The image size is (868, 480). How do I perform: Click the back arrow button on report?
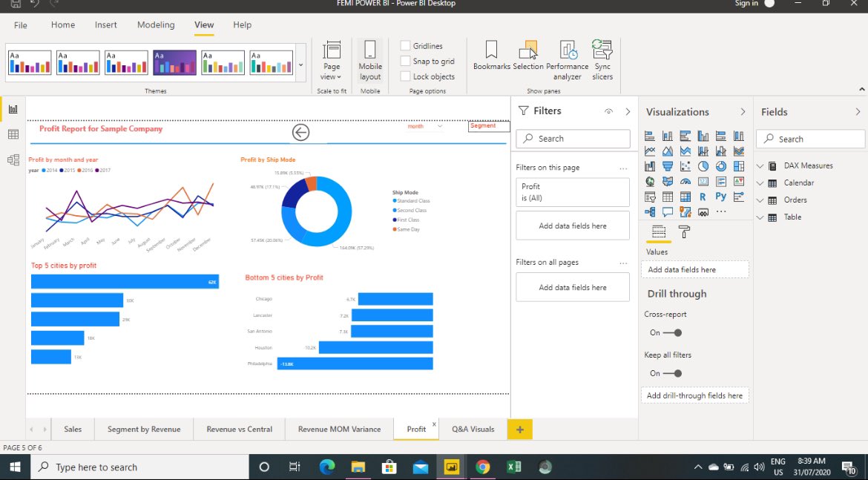point(300,132)
